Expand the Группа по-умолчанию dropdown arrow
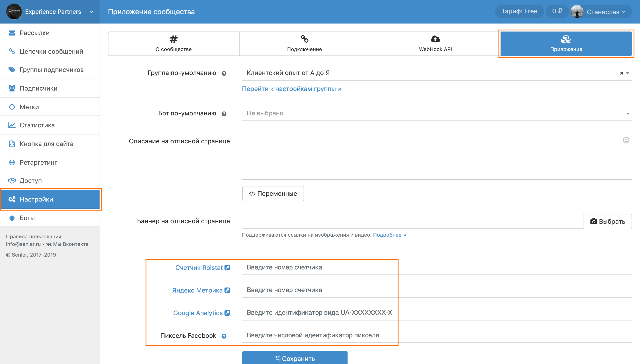640x364 pixels. [628, 73]
